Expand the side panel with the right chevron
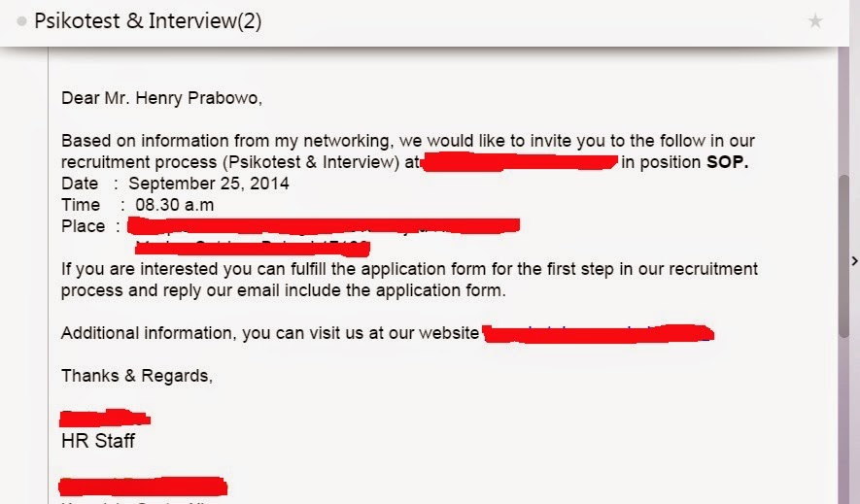The width and height of the screenshot is (860, 504). click(x=854, y=261)
